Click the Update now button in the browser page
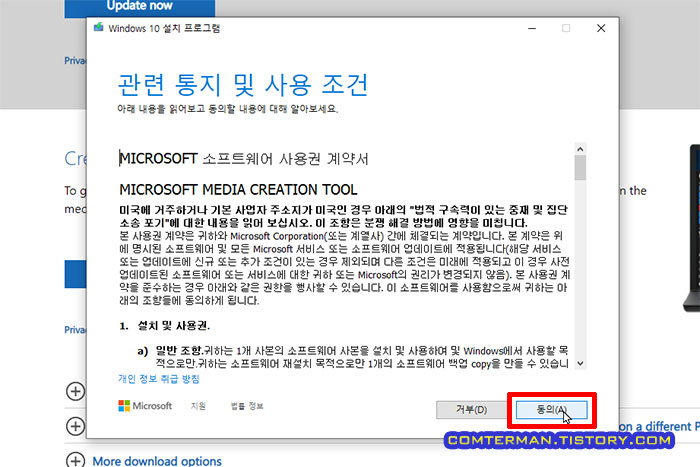The height and width of the screenshot is (467, 700). [140, 7]
